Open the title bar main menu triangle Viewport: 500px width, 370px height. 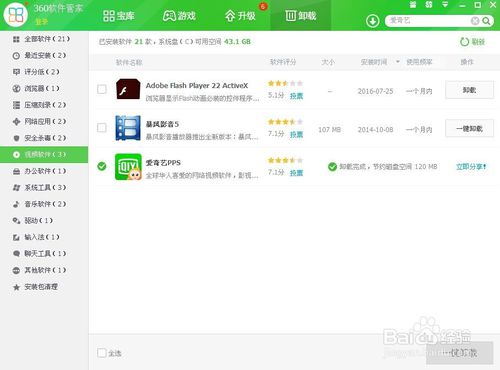445,5
